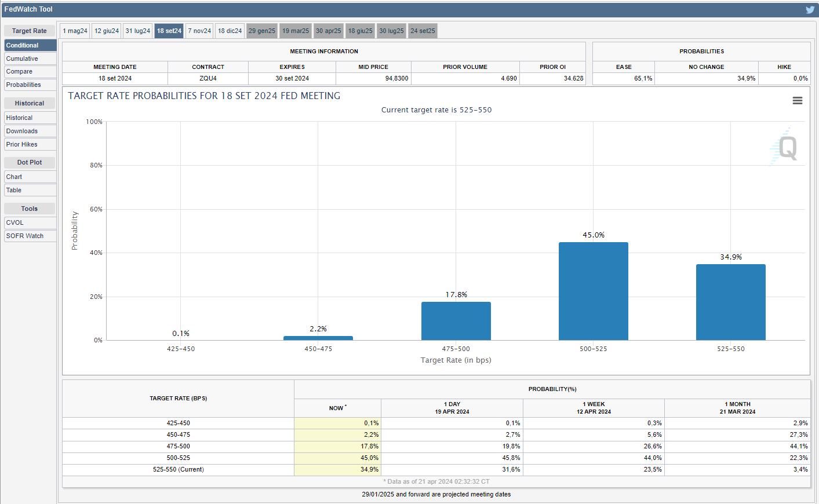819x504 pixels.
Task: Show the Prior Hikes page
Action: coord(30,145)
